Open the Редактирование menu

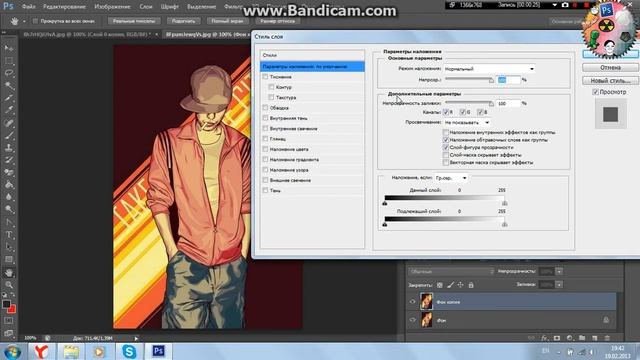click(x=64, y=7)
